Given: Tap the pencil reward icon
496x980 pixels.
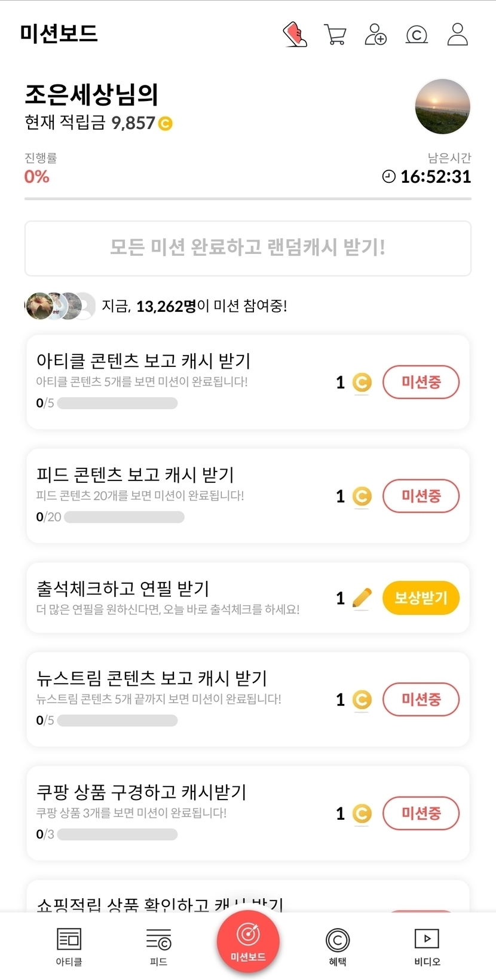Looking at the screenshot, I should tap(362, 598).
